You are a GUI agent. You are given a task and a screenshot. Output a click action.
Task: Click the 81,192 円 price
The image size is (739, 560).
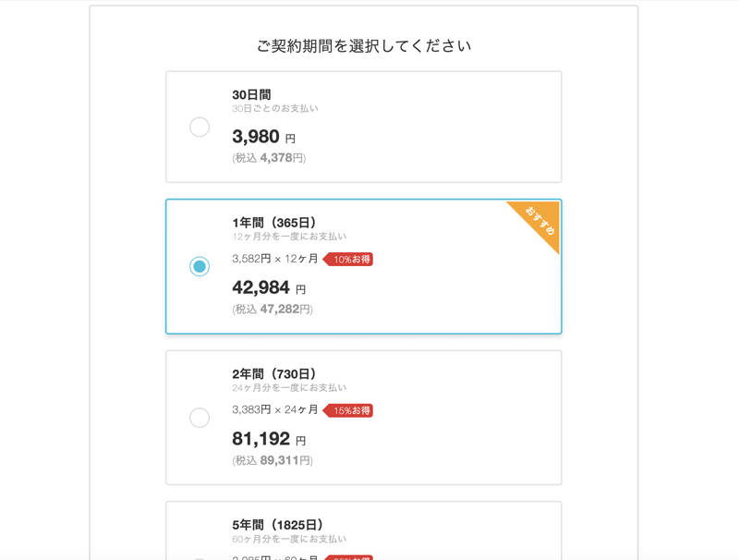[x=269, y=439]
